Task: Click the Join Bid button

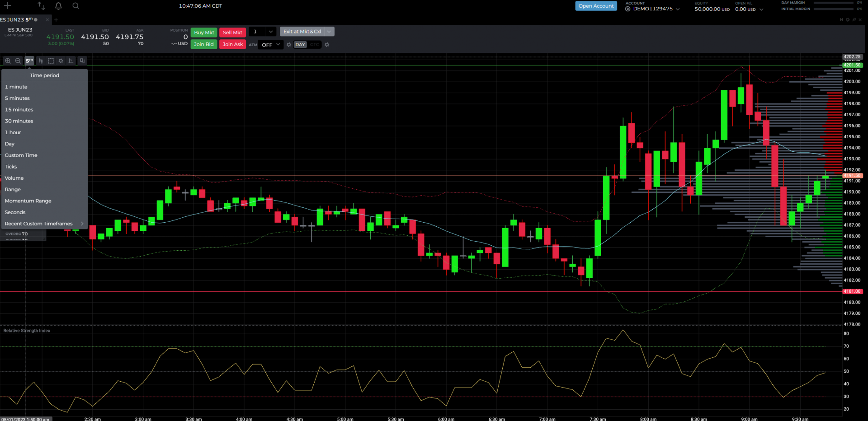Action: [x=204, y=44]
